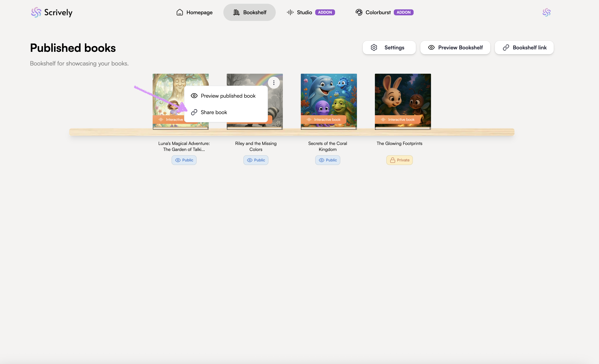This screenshot has height=364, width=599.
Task: Toggle Public visibility for Secrets of the Coral Kingdom
Action: pos(327,160)
